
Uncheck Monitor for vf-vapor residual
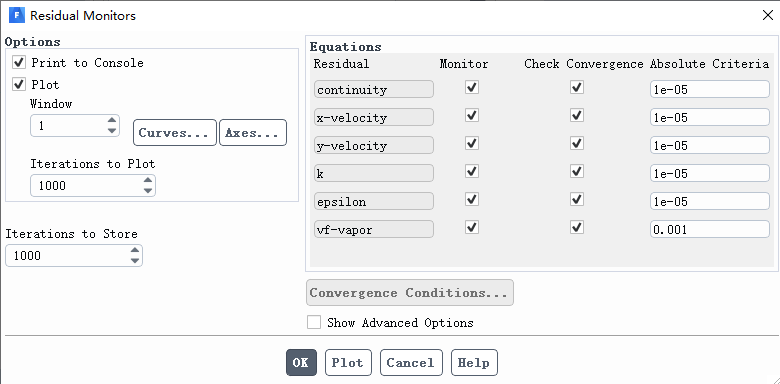point(472,228)
